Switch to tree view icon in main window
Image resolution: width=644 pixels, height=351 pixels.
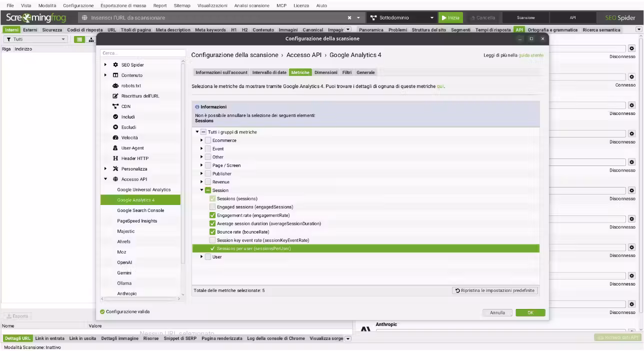[x=90, y=39]
